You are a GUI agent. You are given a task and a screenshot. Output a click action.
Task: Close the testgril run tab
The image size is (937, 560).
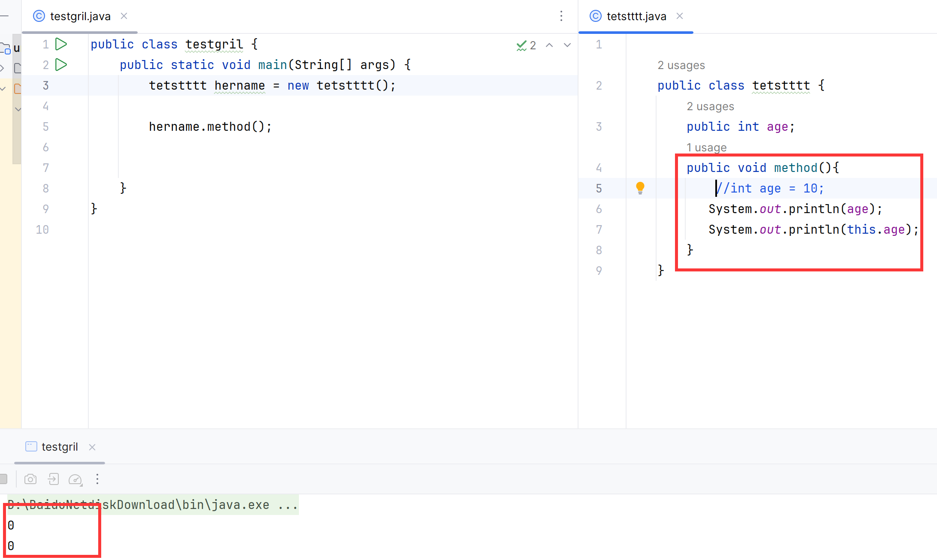click(x=92, y=447)
